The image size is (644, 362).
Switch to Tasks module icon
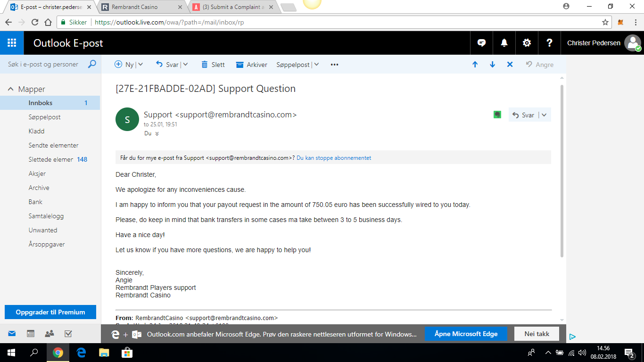pos(68,333)
